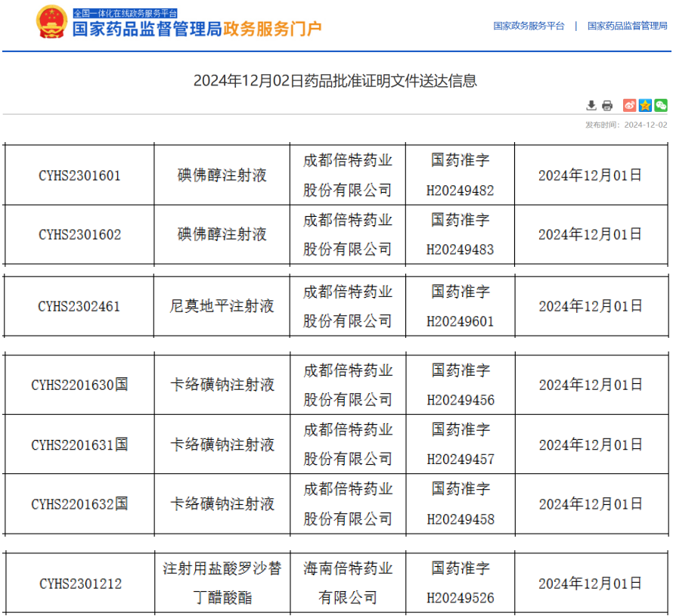Click approval number H20249526
Screen dimensions: 673x616
(461, 598)
